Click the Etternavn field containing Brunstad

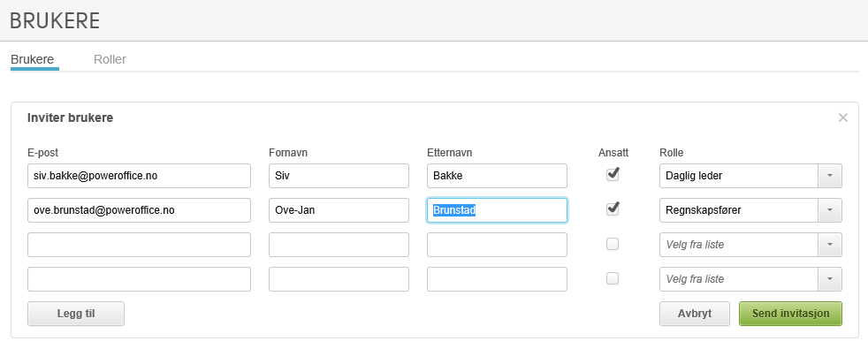[x=497, y=210]
